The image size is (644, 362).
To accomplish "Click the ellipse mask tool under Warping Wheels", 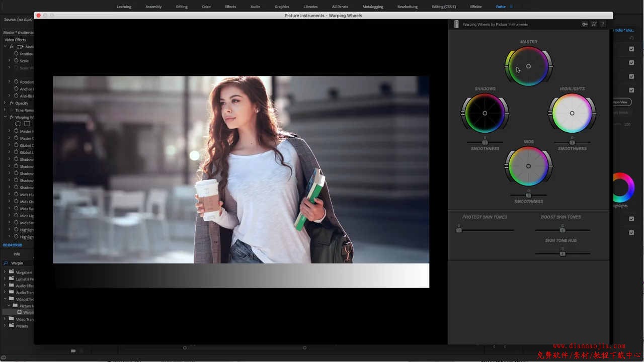I will 18,124.
